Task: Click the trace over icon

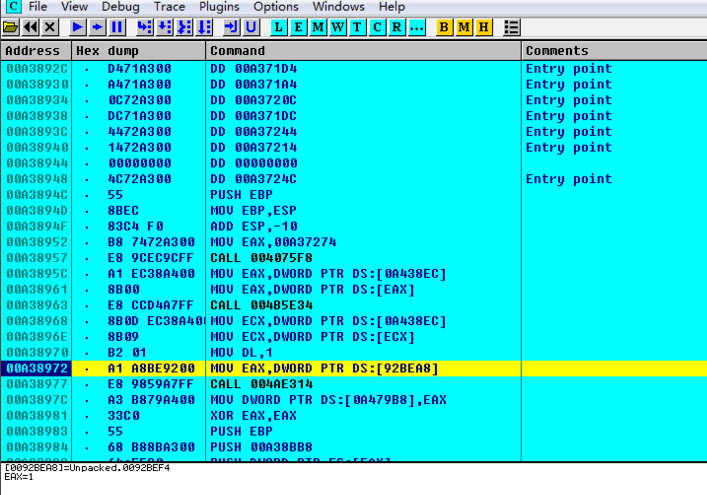Action: [x=204, y=28]
